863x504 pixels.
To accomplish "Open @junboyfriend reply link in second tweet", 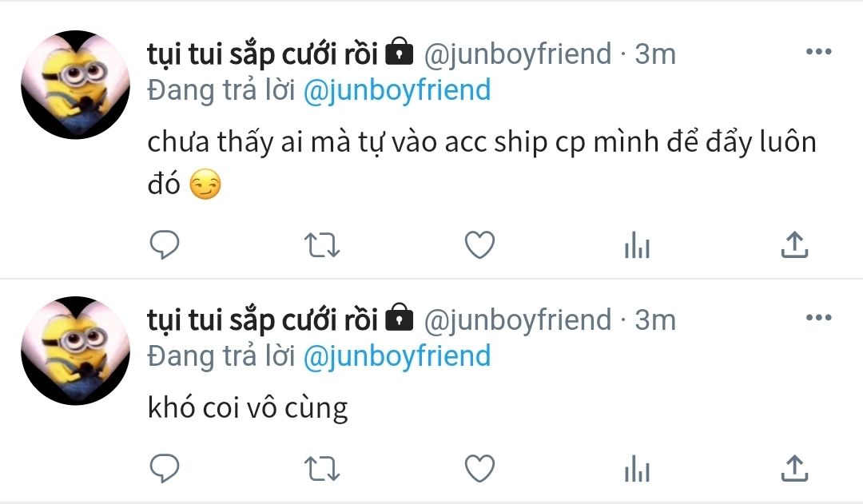I will pyautogui.click(x=397, y=356).
